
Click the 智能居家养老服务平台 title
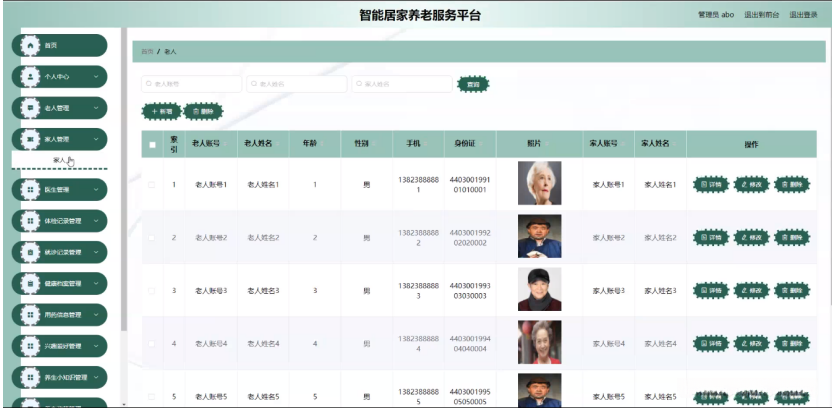click(420, 15)
